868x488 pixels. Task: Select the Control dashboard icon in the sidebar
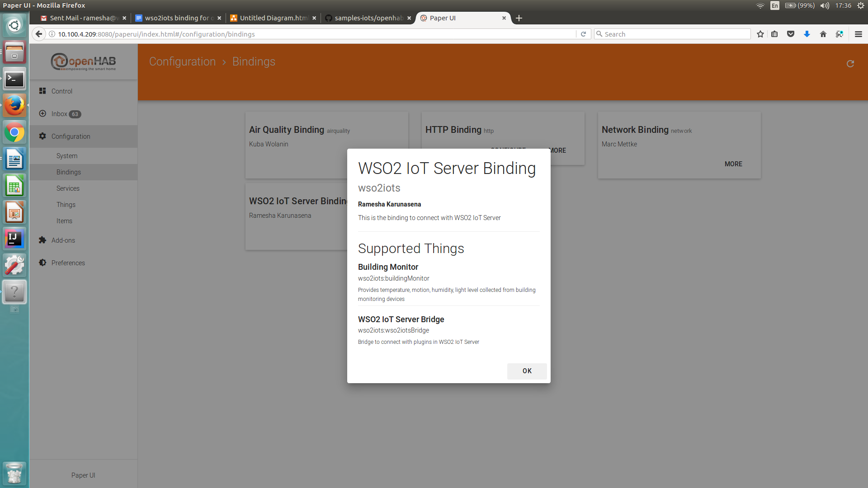[x=42, y=91]
